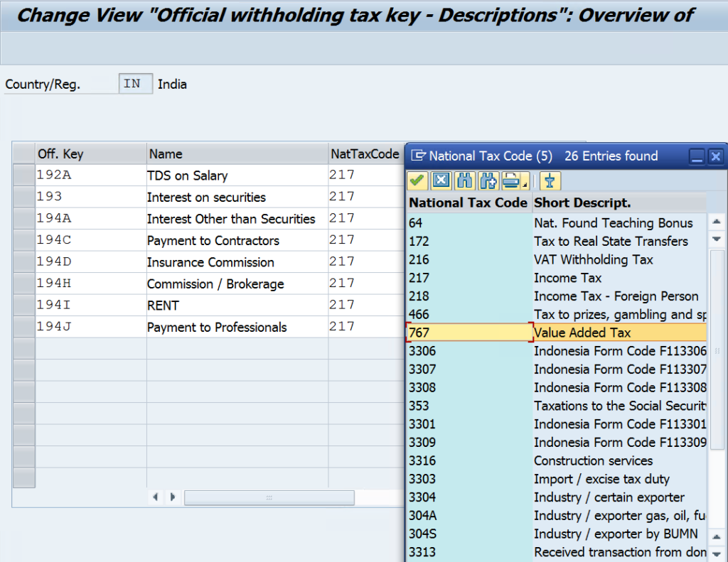Viewport: 728px width, 562px height.
Task: Click the Interest on securities name cell
Action: pyautogui.click(x=237, y=198)
